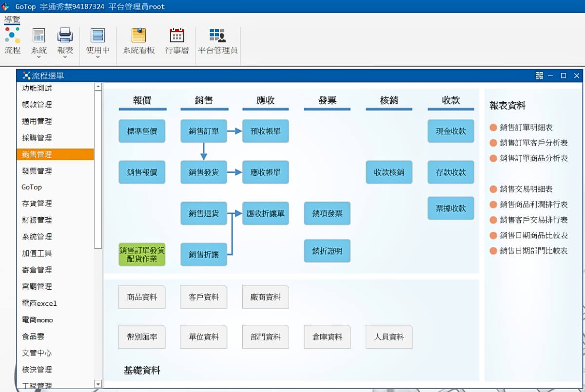
Task: Click the 流程 workflow icon in toolbar
Action: 12,36
